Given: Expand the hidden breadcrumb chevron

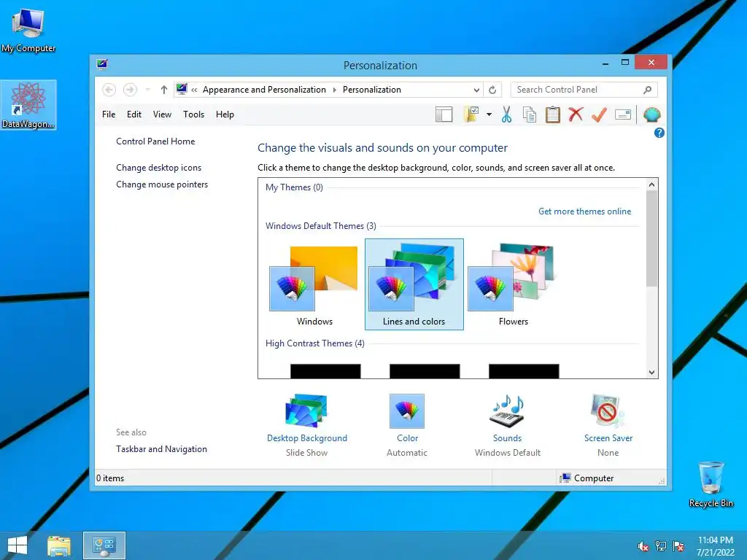Looking at the screenshot, I should click(x=194, y=90).
